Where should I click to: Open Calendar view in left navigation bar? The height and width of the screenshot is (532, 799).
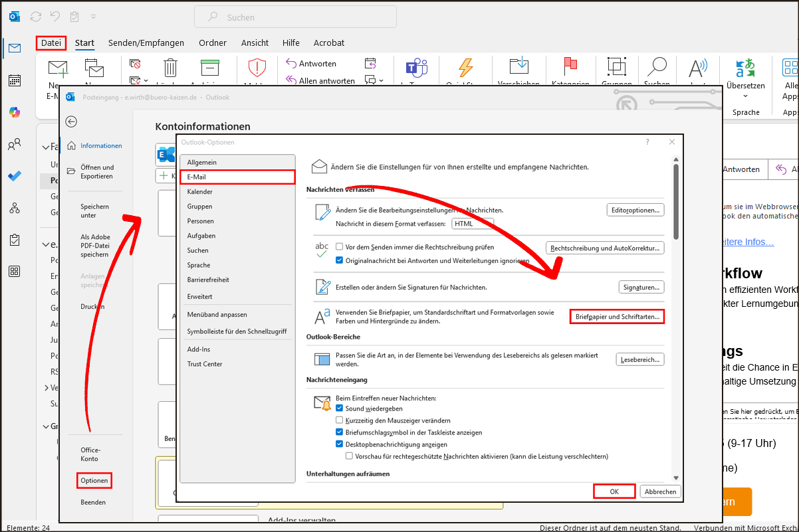(15, 80)
